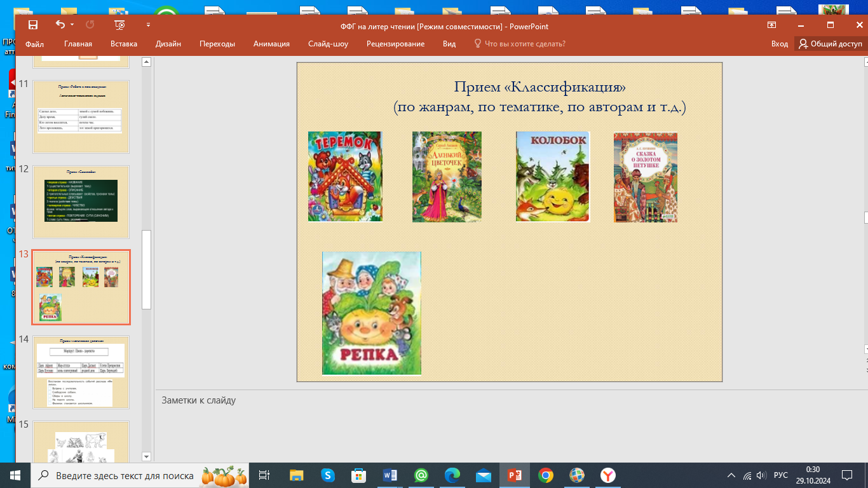868x488 pixels.
Task: Click the slide panel scrollbar thumb
Action: [146, 269]
